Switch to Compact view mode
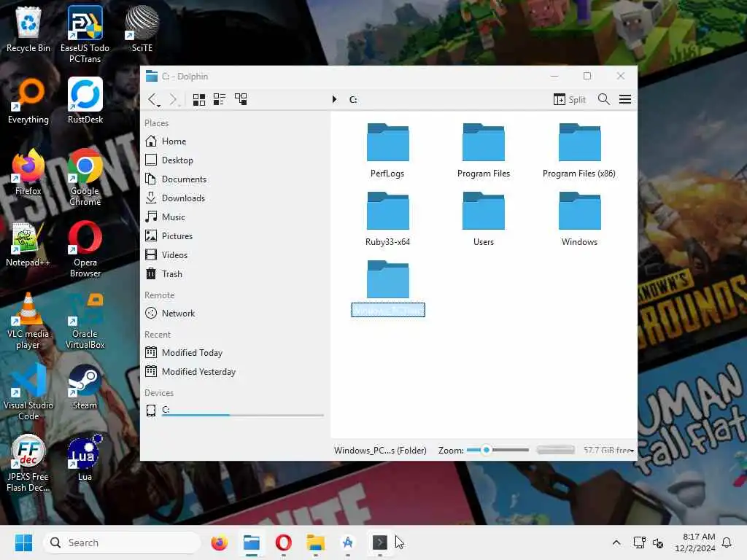 [219, 99]
